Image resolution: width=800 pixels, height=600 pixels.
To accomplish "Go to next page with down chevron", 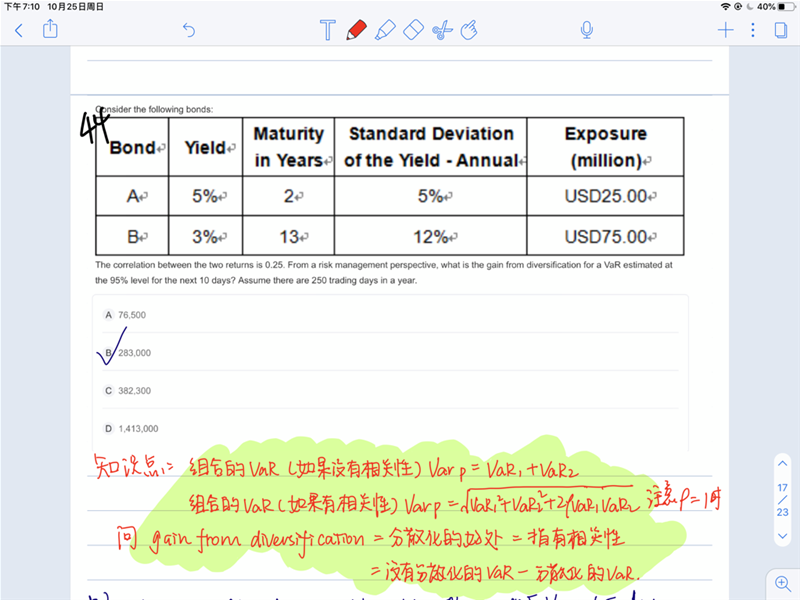I will pos(782,536).
